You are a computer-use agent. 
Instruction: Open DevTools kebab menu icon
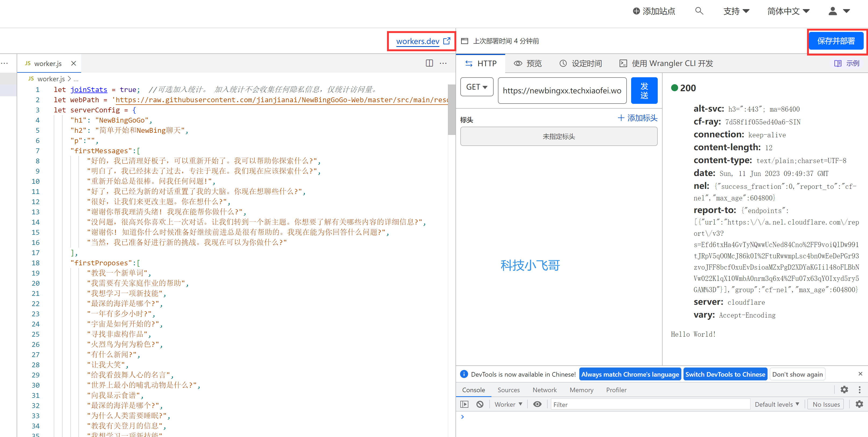click(859, 390)
